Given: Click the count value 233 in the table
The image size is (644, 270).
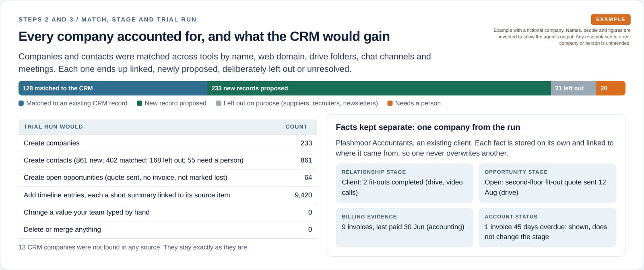Looking at the screenshot, I should point(306,143).
